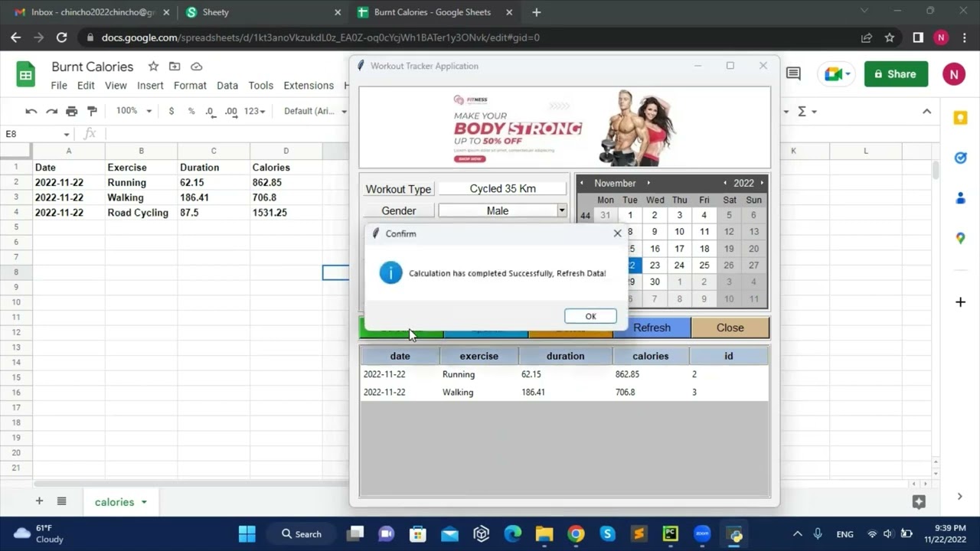The height and width of the screenshot is (551, 980).
Task: Apply percent format with the % icon
Action: (x=191, y=111)
